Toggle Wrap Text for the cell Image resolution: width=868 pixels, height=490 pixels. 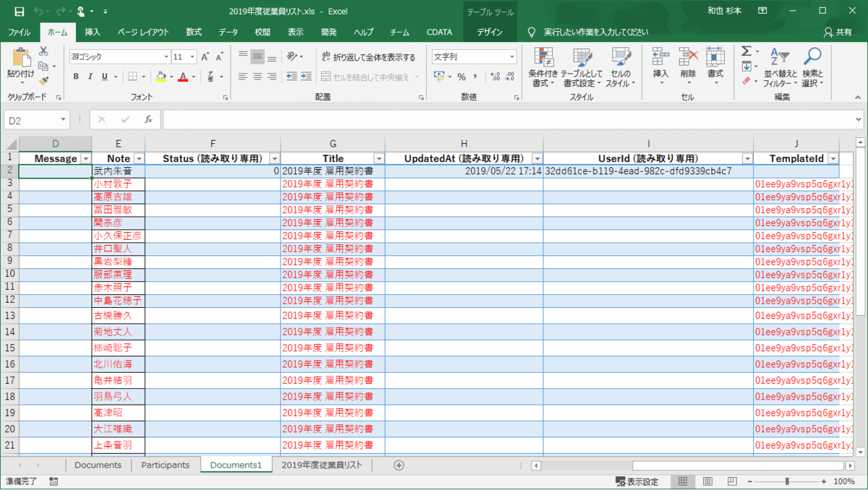click(368, 57)
